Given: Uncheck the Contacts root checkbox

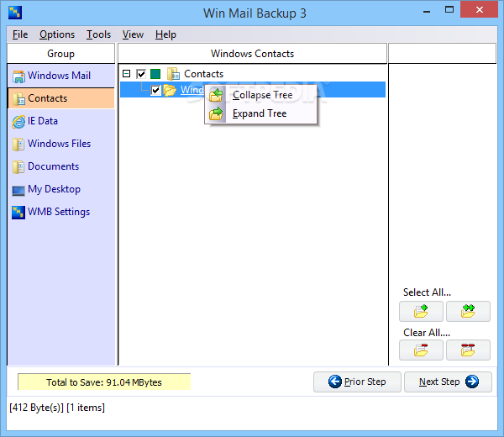Looking at the screenshot, I should (141, 74).
